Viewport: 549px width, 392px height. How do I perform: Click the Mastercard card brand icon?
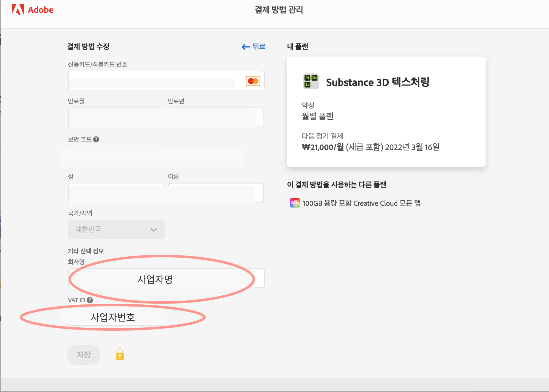click(253, 81)
